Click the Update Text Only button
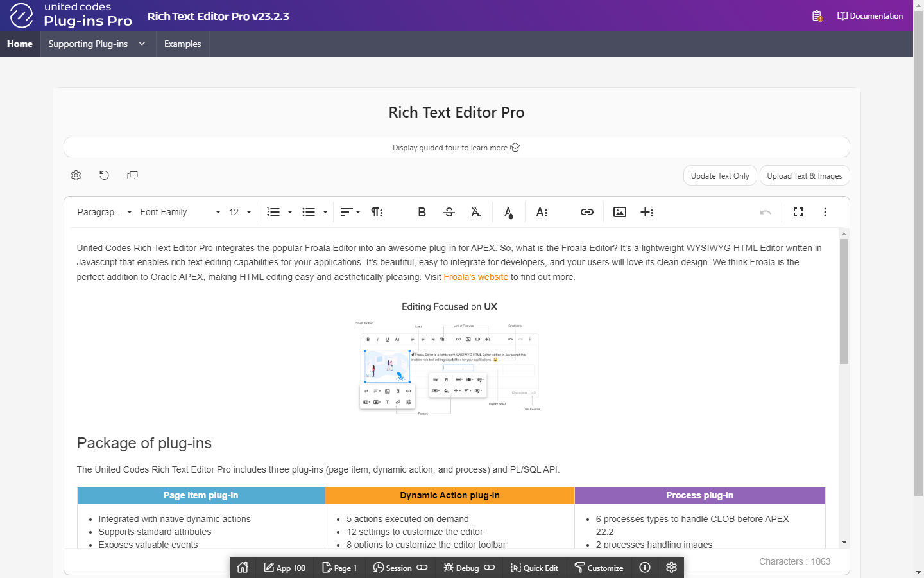Screen dimensions: 924x578 pyautogui.click(x=720, y=176)
